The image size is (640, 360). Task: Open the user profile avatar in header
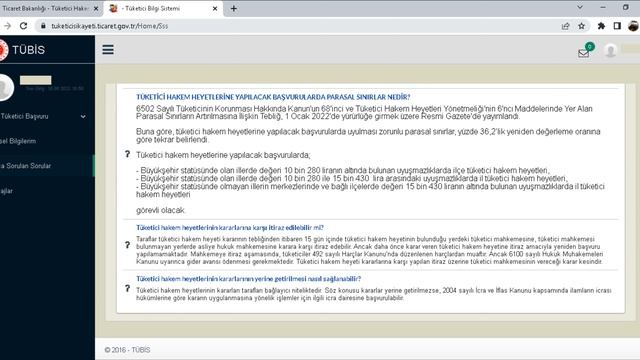pos(610,51)
